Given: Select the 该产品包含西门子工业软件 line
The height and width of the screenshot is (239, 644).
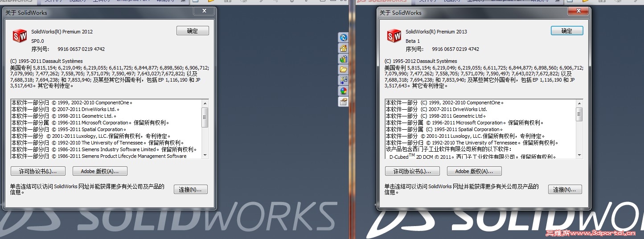Looking at the screenshot, I should pos(448,149).
